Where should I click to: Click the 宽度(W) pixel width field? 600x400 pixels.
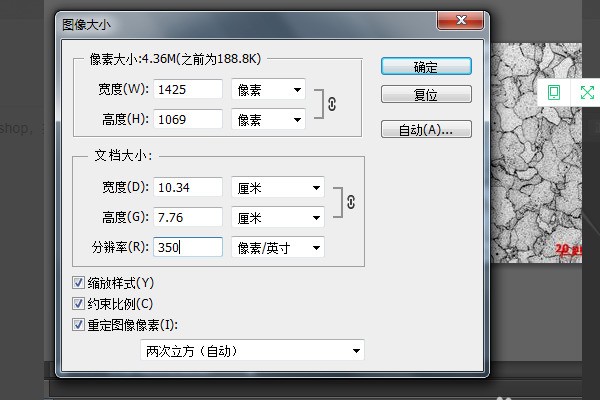tap(188, 90)
